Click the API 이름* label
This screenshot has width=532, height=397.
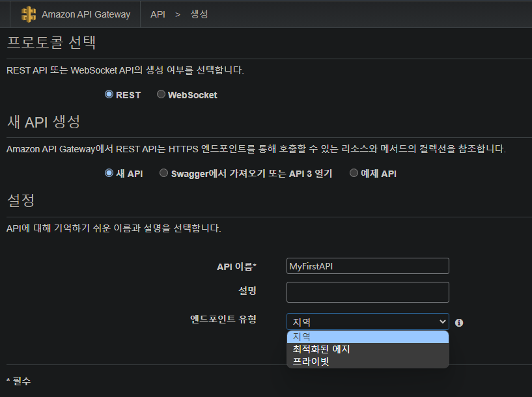point(237,267)
